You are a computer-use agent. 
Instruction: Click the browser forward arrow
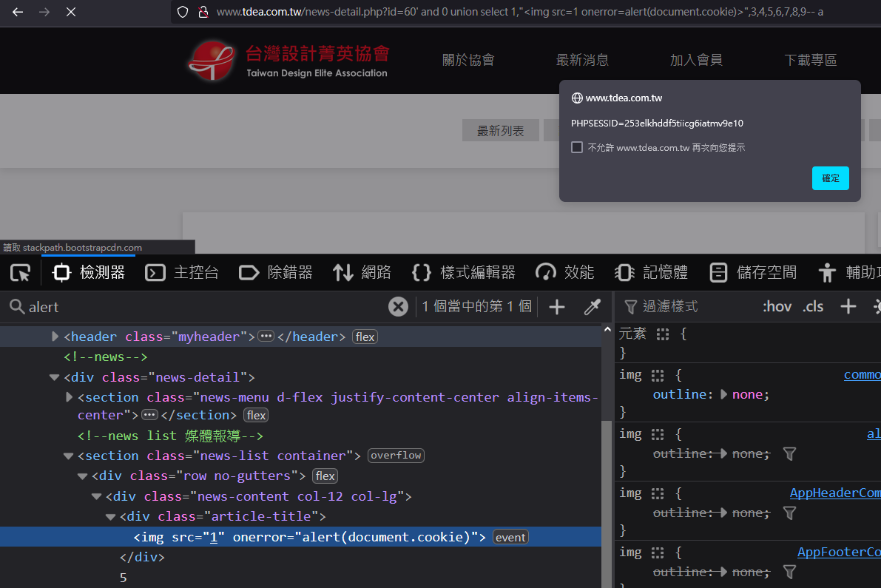(44, 12)
